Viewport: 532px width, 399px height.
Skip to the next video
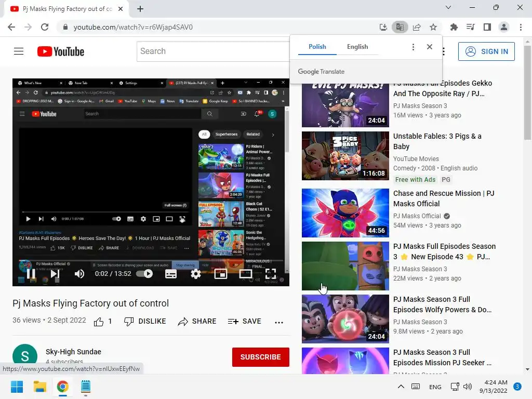(55, 274)
